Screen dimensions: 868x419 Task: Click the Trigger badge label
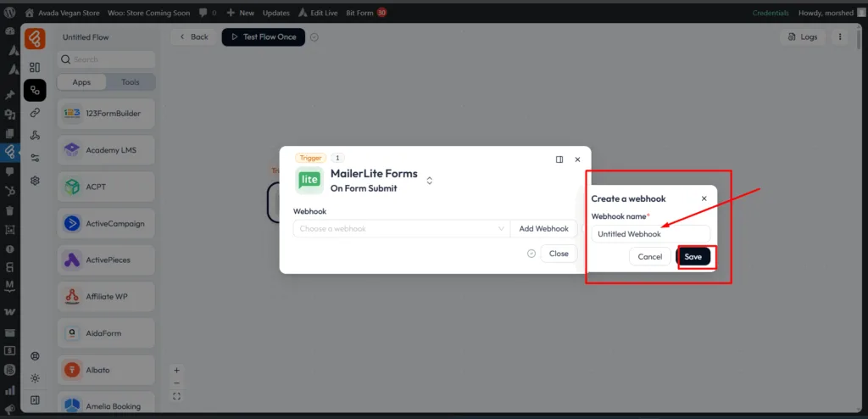[x=311, y=158]
